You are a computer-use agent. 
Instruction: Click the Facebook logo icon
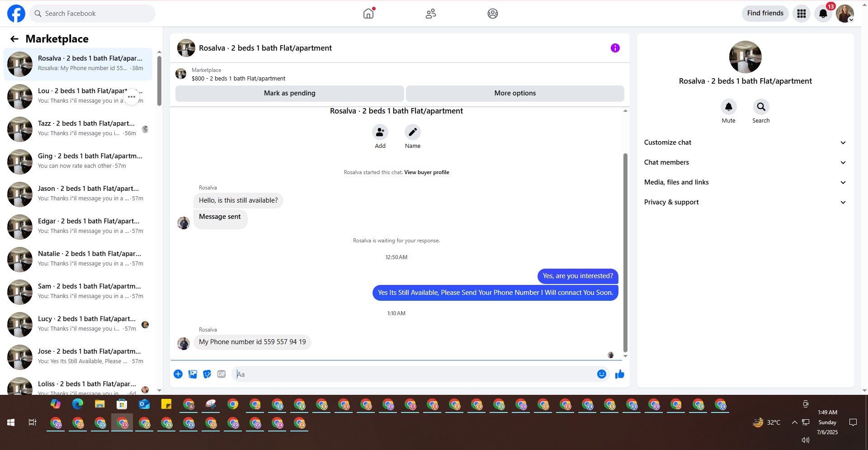click(16, 14)
